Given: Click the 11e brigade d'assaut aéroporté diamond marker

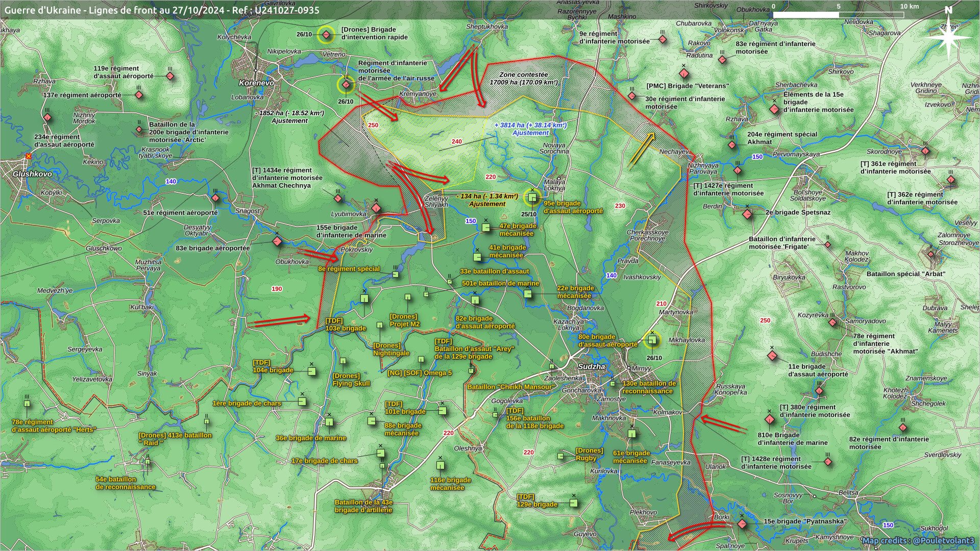Looking at the screenshot, I should (772, 356).
